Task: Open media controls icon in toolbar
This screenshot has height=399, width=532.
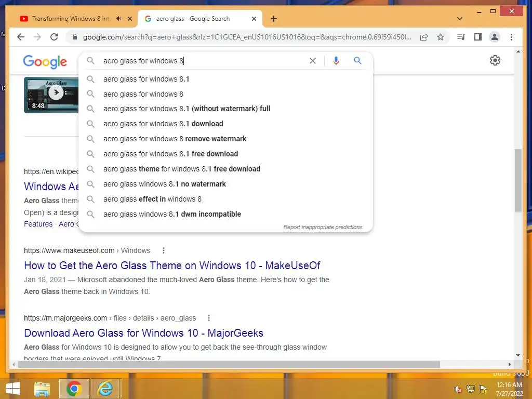Action: coord(461,37)
